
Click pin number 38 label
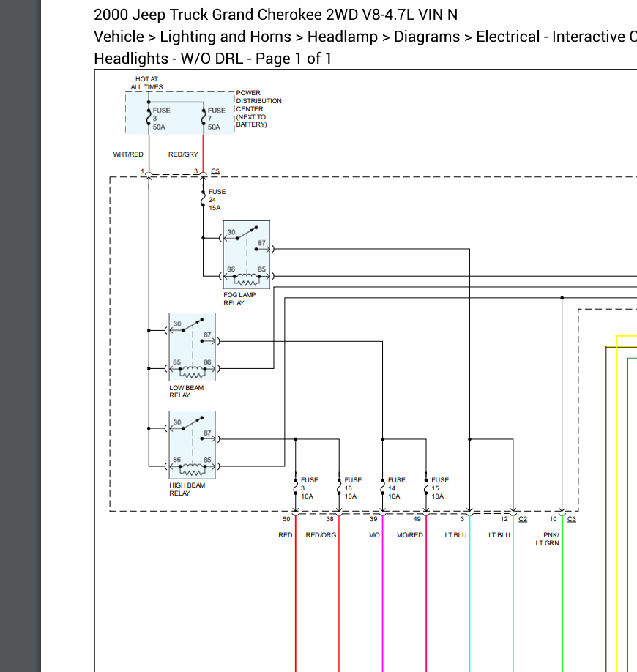329,519
